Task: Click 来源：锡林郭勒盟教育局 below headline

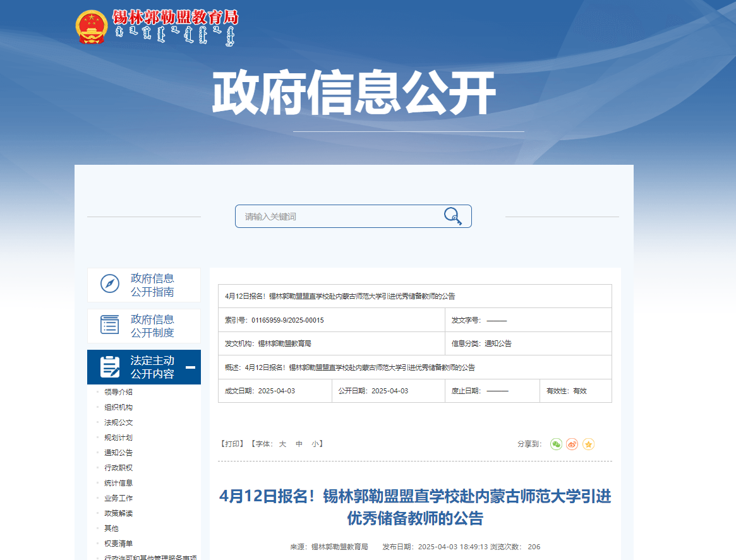Action: pyautogui.click(x=329, y=547)
